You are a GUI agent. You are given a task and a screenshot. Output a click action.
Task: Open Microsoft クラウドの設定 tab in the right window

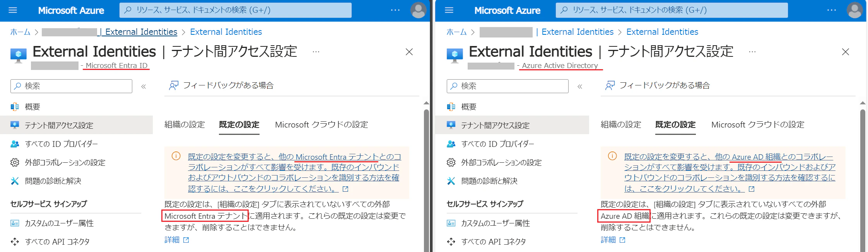tap(758, 124)
